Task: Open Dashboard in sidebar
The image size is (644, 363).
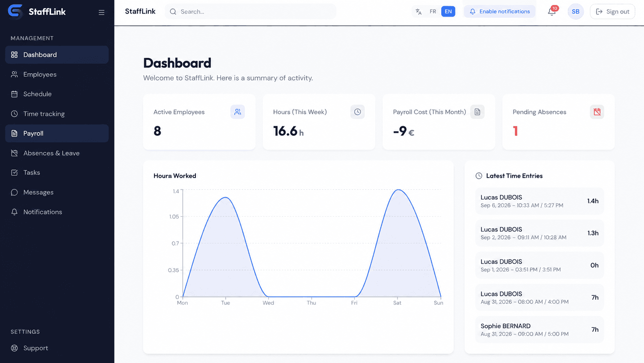Action: click(57, 55)
